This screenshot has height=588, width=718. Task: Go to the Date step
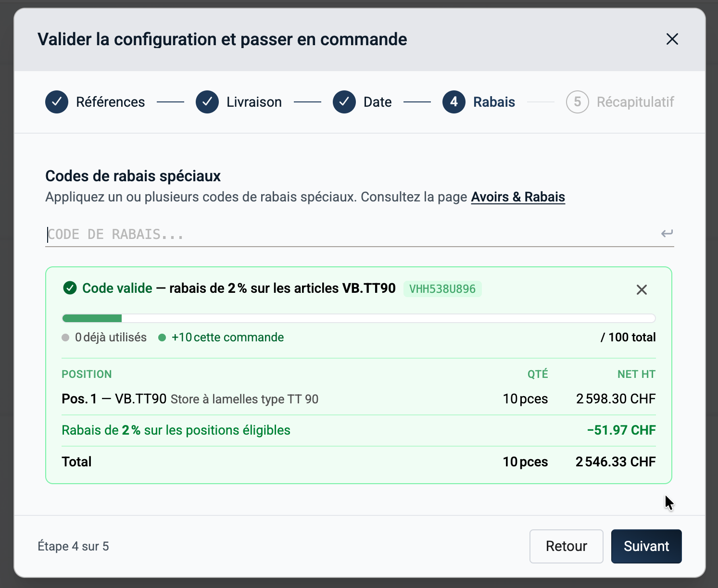click(362, 102)
